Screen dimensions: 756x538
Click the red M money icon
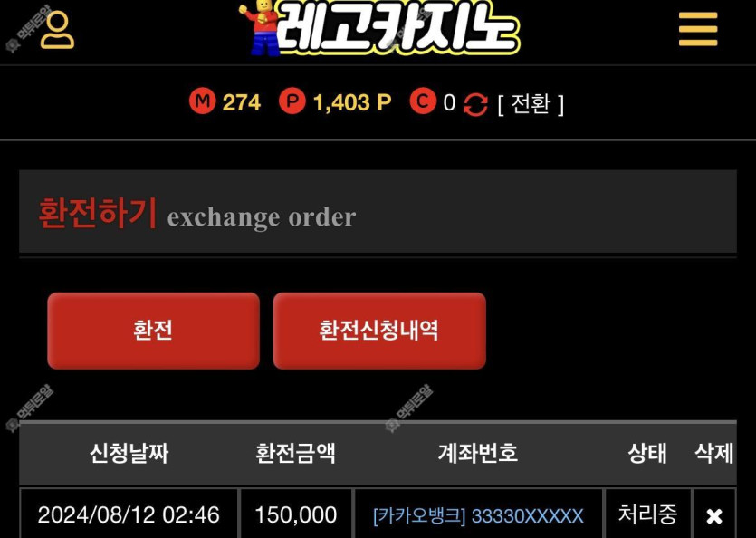click(x=202, y=101)
